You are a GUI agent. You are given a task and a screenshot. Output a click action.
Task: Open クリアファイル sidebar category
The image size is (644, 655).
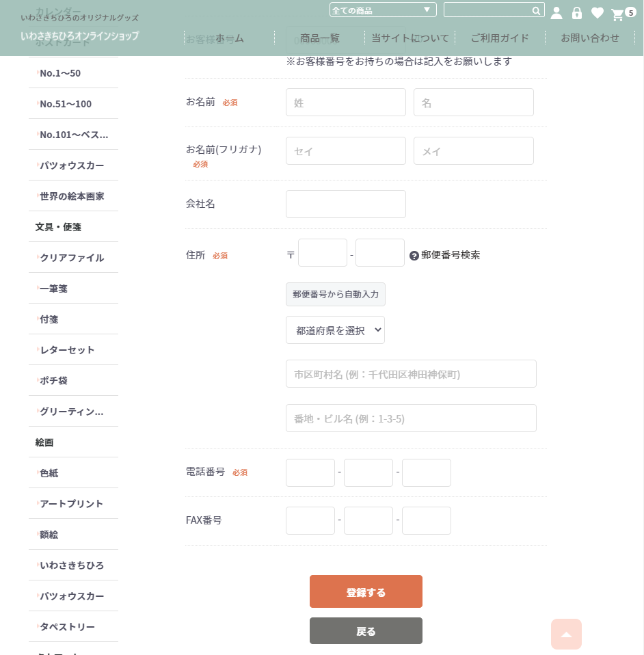tap(74, 258)
